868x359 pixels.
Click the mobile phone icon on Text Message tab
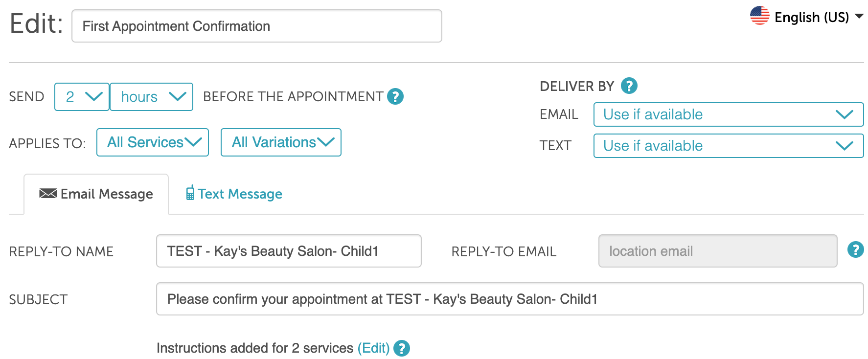(x=190, y=193)
